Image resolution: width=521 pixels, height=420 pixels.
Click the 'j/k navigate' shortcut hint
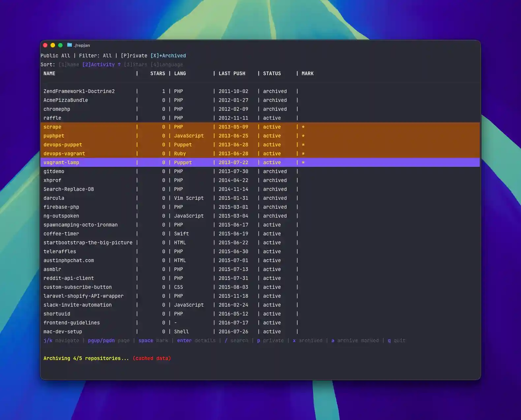coord(61,341)
